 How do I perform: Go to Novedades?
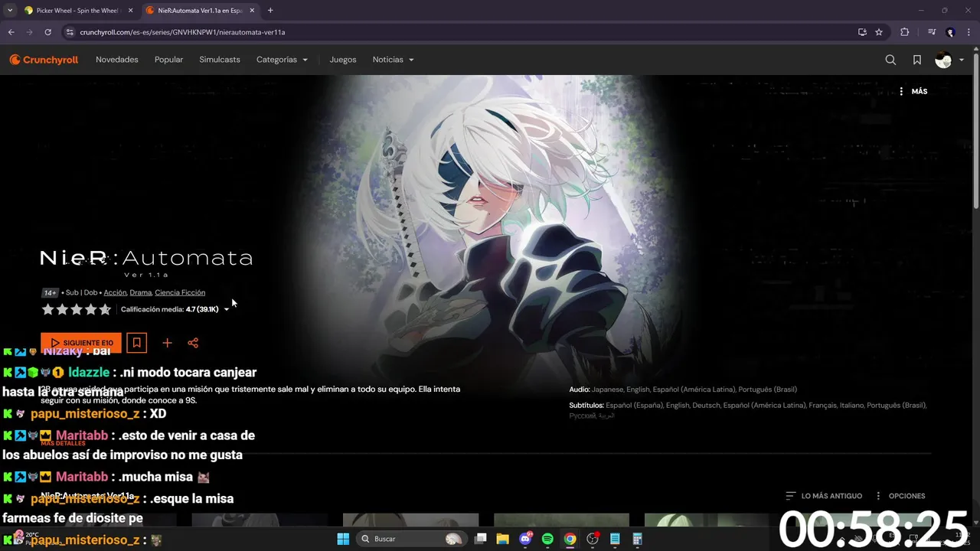point(117,60)
